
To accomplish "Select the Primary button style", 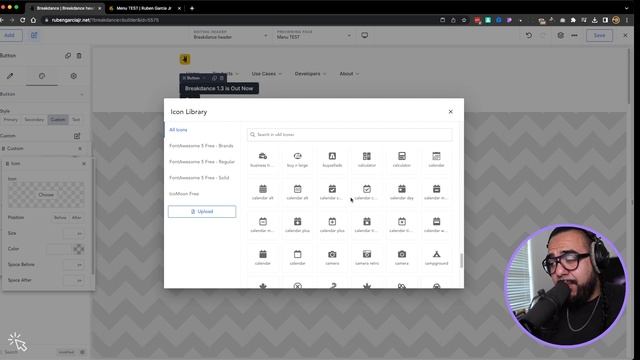I will coord(11,120).
